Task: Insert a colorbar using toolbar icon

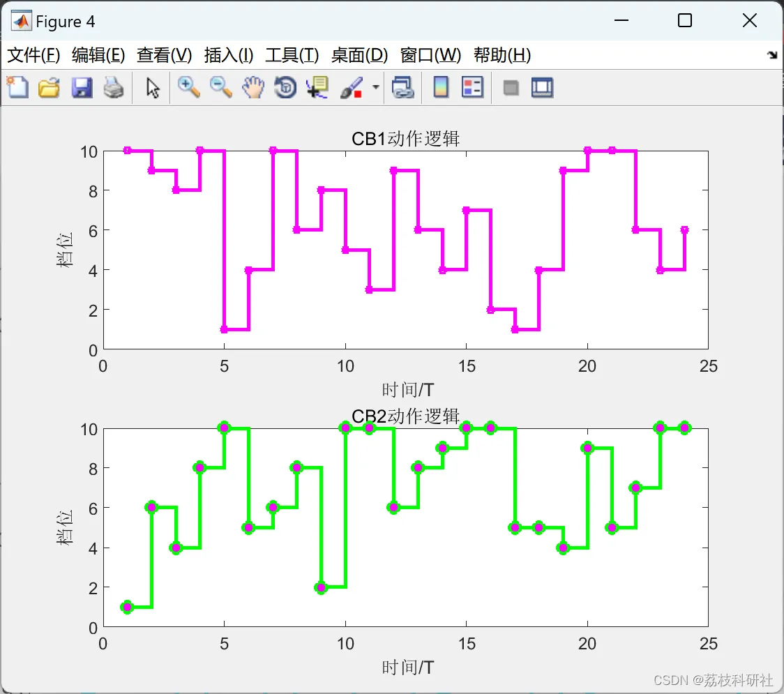Action: [x=441, y=87]
